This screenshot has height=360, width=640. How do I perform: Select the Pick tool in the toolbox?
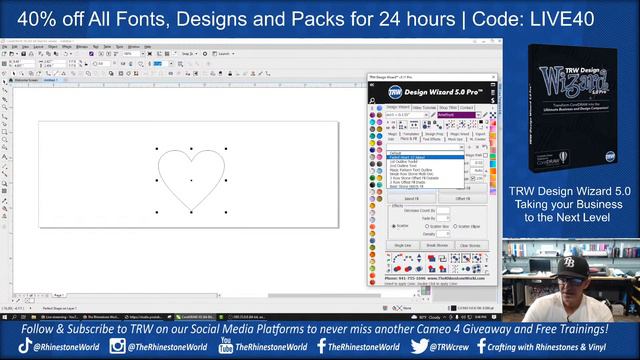(4, 82)
